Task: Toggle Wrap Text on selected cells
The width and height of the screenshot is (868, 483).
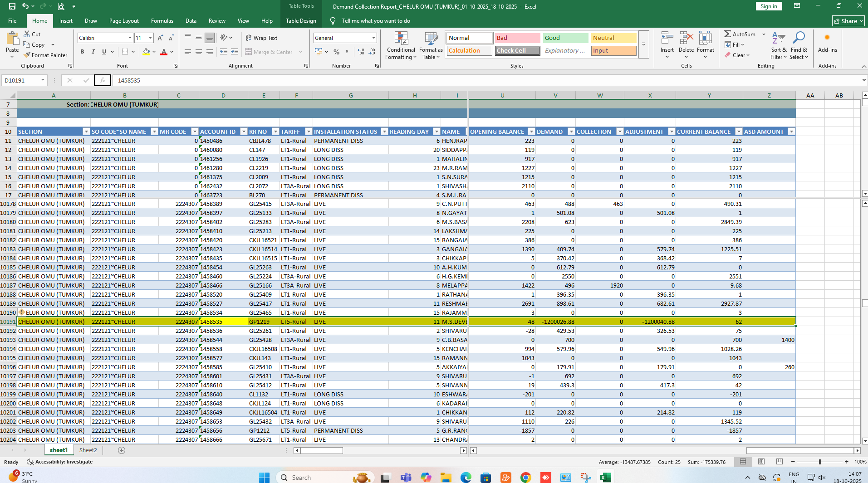Action: click(261, 38)
